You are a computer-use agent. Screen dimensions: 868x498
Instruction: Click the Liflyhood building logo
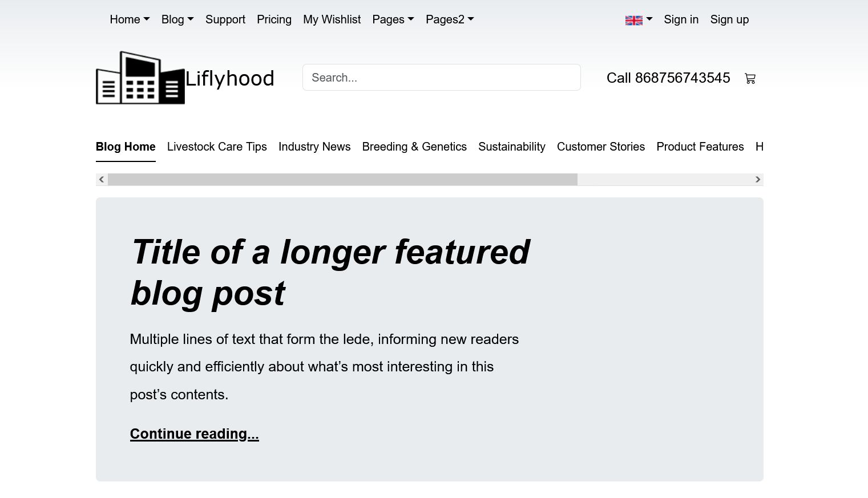pyautogui.click(x=140, y=78)
